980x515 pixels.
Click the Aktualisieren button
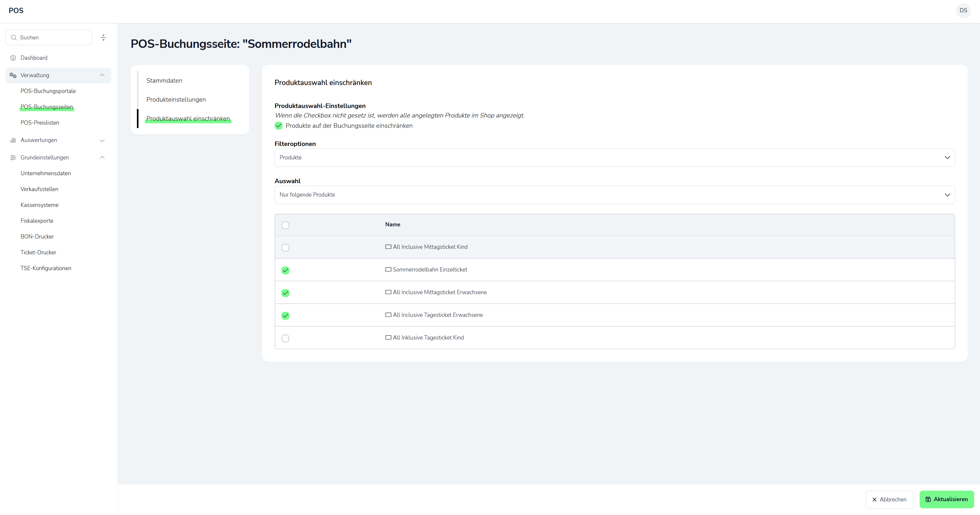(946, 499)
